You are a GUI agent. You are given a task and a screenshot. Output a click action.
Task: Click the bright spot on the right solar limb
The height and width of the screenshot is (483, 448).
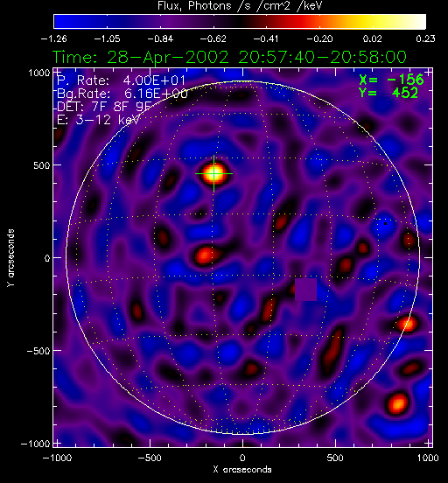click(407, 324)
